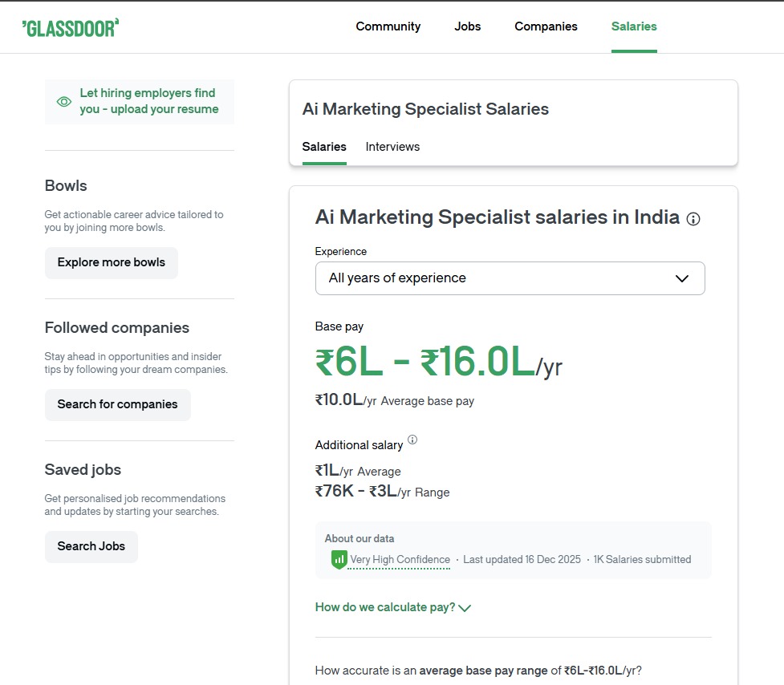This screenshot has width=784, height=685.
Task: Click the Salaries tab under the page heading
Action: coord(324,147)
